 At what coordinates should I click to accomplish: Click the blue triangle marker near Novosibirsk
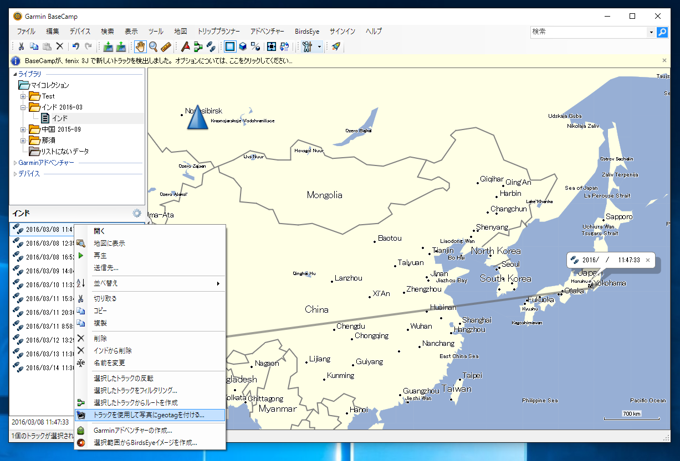197,117
